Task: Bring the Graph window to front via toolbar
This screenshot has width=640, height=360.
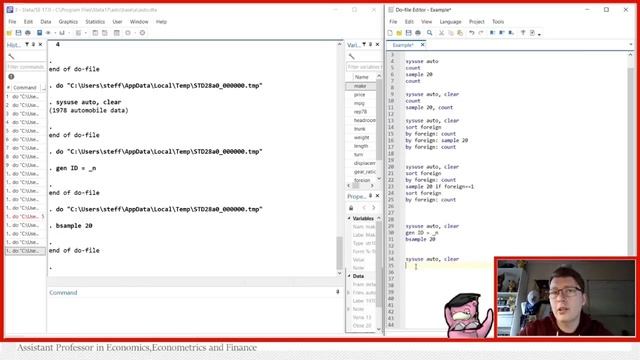Action: pos(62,33)
